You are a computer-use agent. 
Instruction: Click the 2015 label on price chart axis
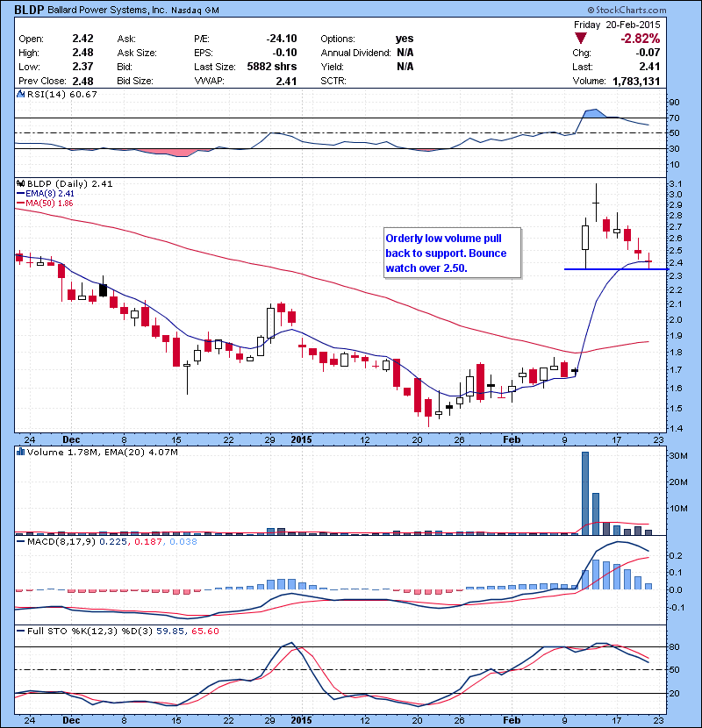click(x=301, y=438)
